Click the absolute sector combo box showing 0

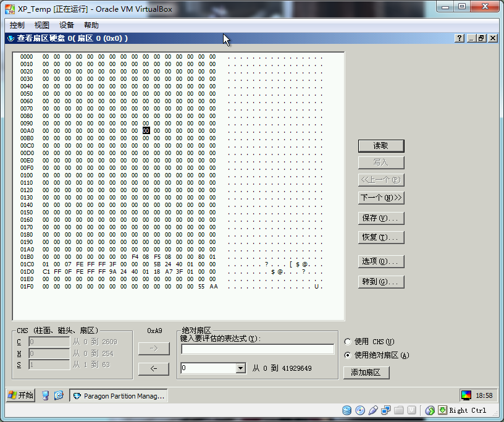(214, 368)
